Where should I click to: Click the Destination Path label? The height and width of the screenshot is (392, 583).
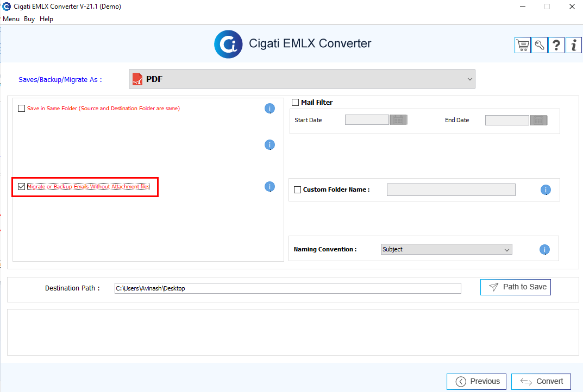coord(72,288)
